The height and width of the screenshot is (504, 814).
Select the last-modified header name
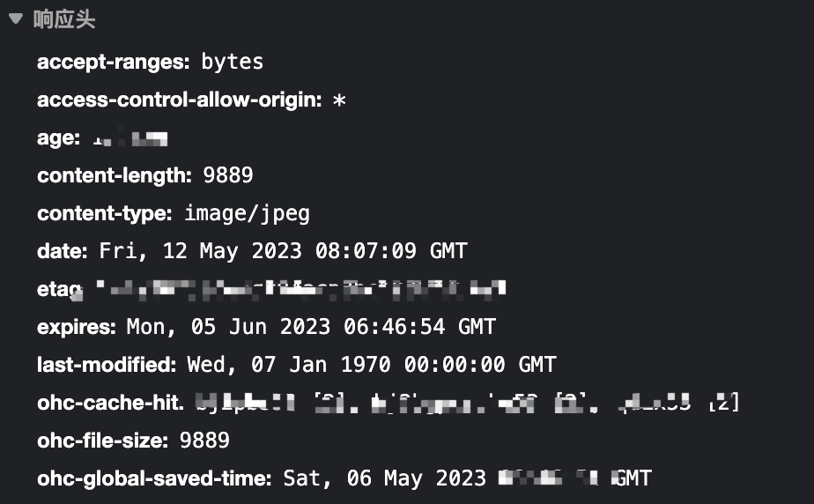pos(107,364)
